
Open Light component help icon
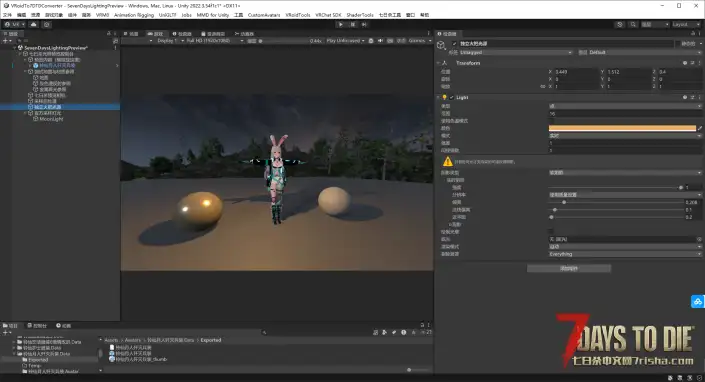[685, 97]
